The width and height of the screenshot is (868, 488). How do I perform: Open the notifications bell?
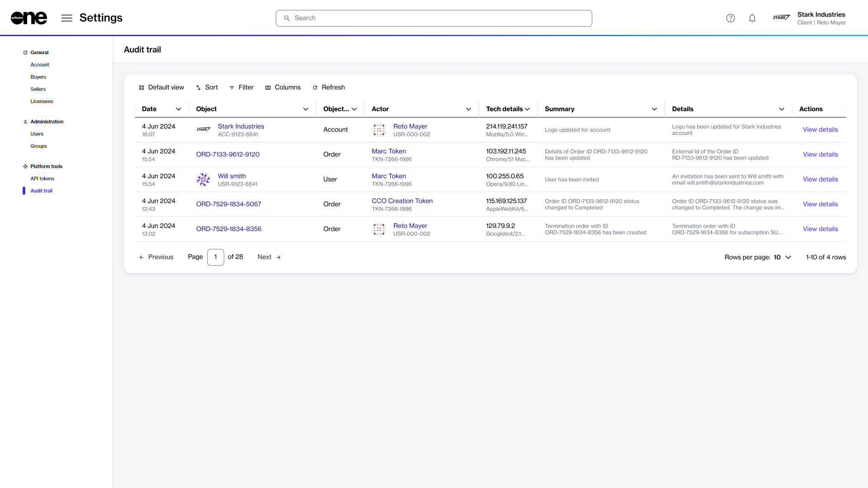(x=752, y=18)
